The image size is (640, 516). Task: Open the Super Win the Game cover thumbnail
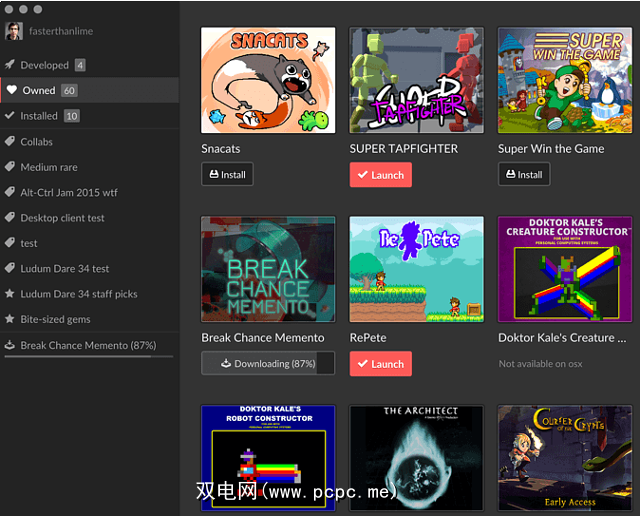pyautogui.click(x=565, y=80)
